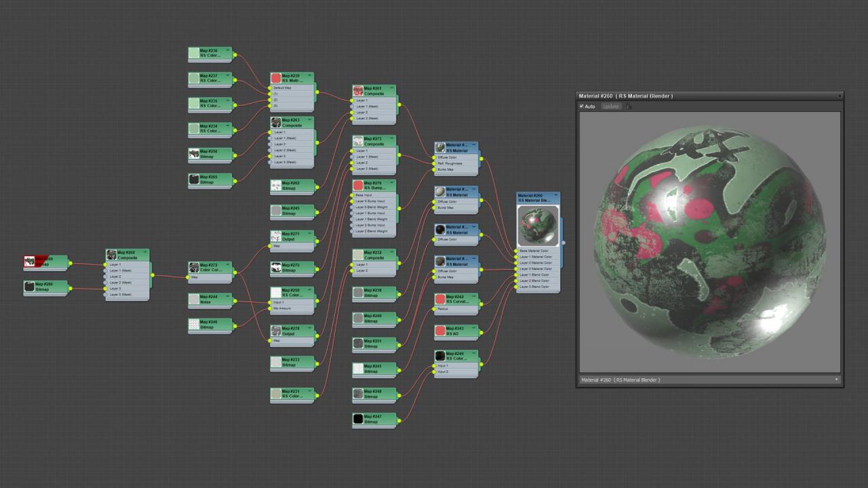Click the Map #236 RS Color node icon
This screenshot has width=868, height=488.
pos(194,53)
